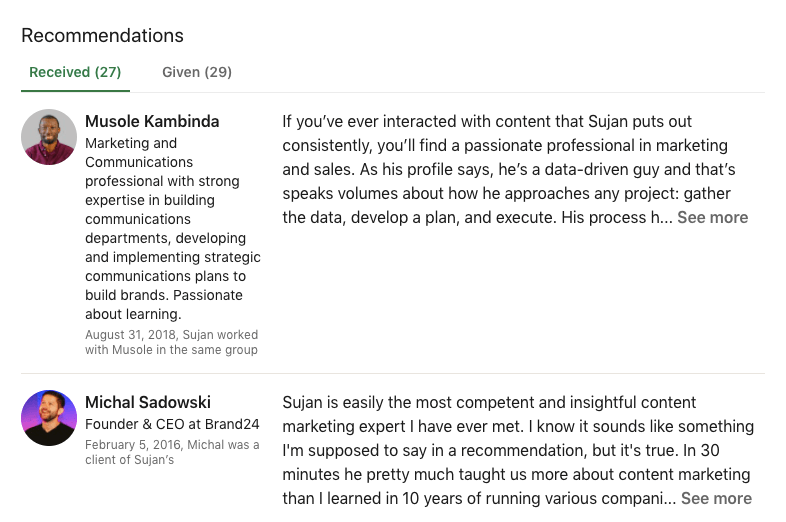The width and height of the screenshot is (786, 522).
Task: Click Musole's recommendation text about Sujan
Action: click(x=510, y=169)
